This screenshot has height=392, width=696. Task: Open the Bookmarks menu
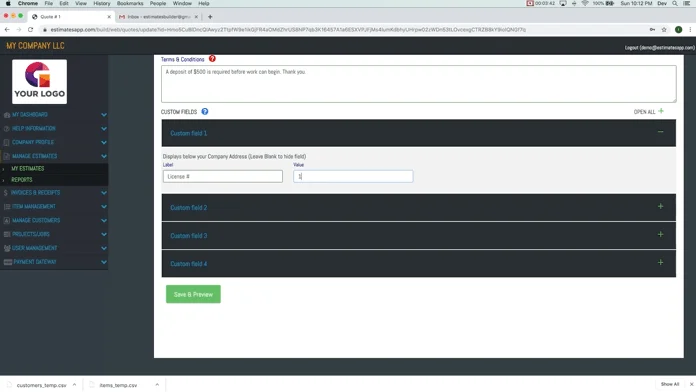pos(130,3)
